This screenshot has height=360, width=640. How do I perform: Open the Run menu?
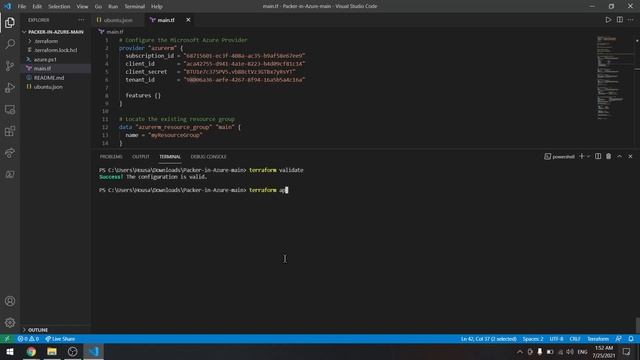click(x=113, y=7)
